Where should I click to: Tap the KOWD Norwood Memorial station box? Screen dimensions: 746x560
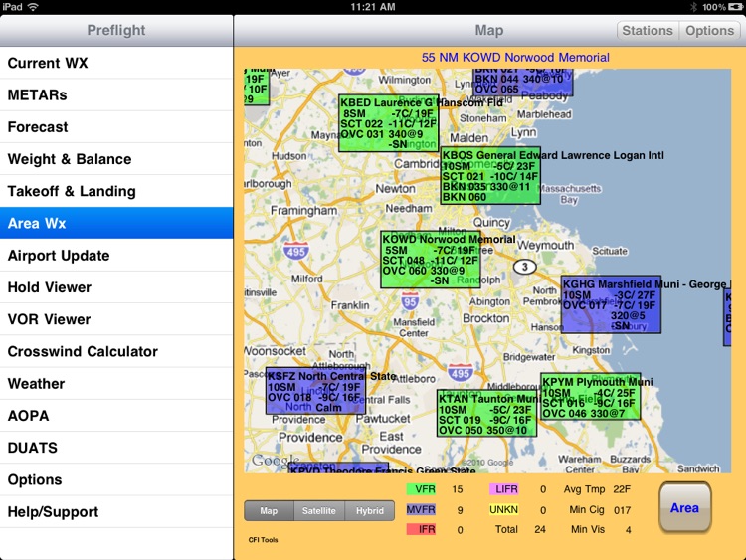[430, 260]
